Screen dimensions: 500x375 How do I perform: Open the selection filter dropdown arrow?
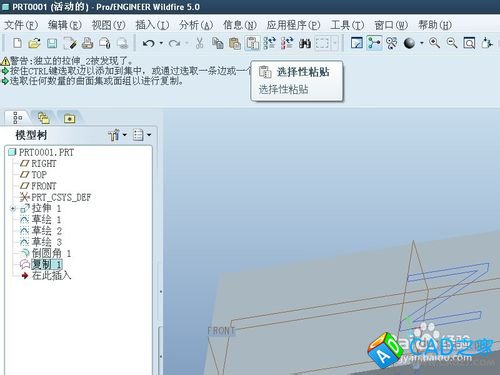click(335, 43)
